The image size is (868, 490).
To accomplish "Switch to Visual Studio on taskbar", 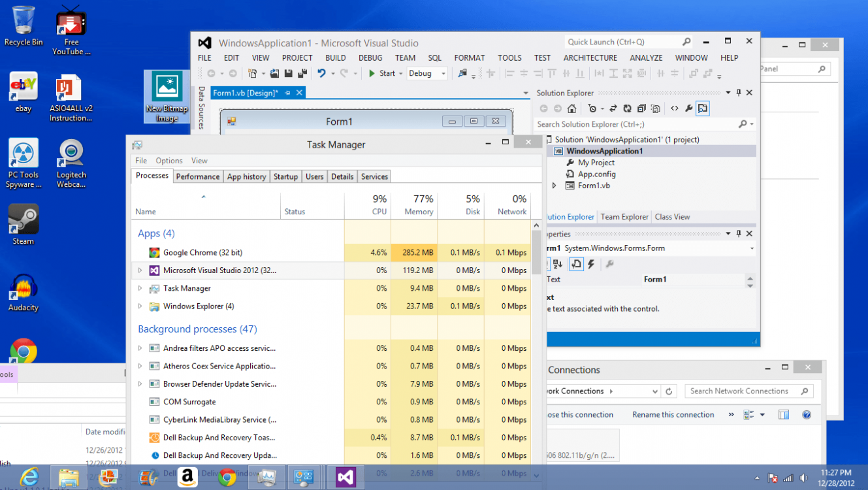I will [x=346, y=478].
